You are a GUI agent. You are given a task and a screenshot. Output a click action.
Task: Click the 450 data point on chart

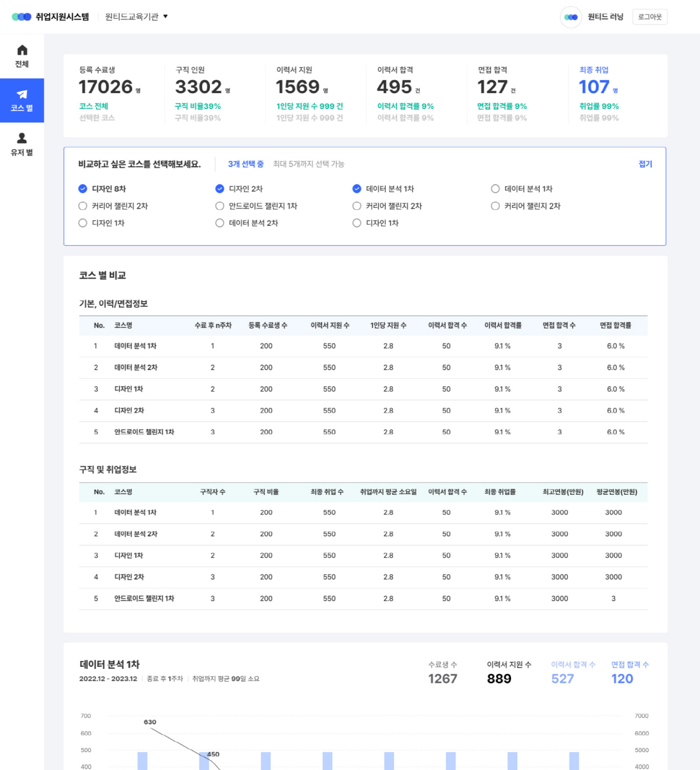(x=213, y=754)
